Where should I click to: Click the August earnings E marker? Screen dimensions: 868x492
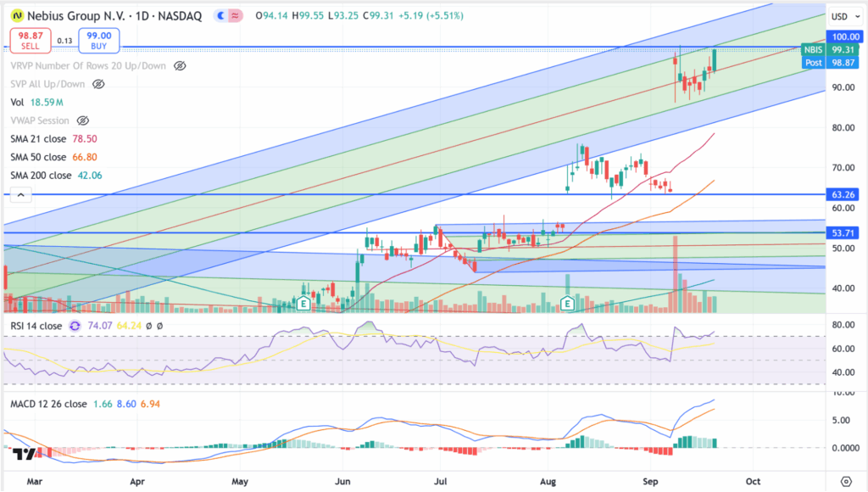pyautogui.click(x=567, y=303)
